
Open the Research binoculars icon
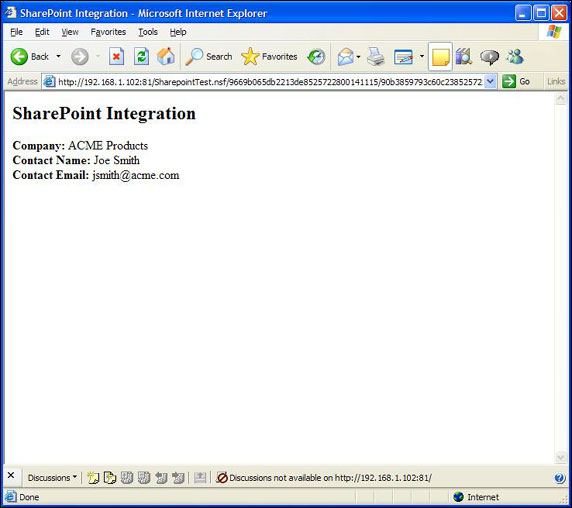[464, 57]
